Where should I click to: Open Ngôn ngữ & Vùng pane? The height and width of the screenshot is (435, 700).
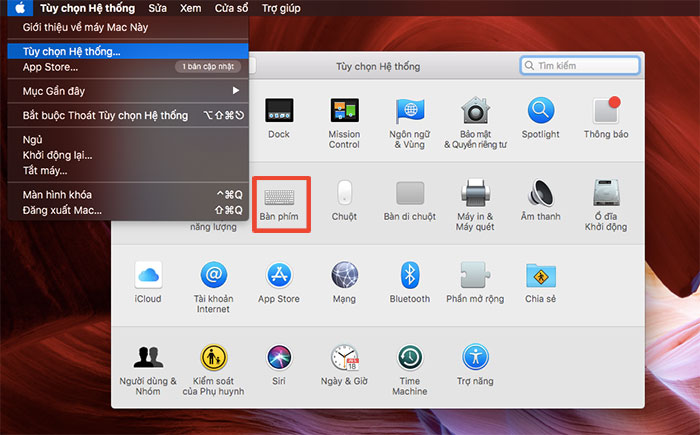point(410,123)
